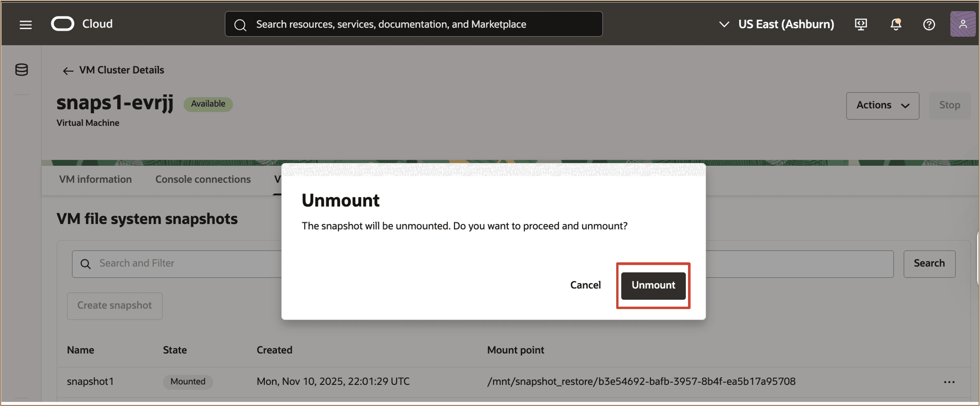Open the Actions dropdown
The width and height of the screenshot is (980, 406).
click(x=883, y=105)
